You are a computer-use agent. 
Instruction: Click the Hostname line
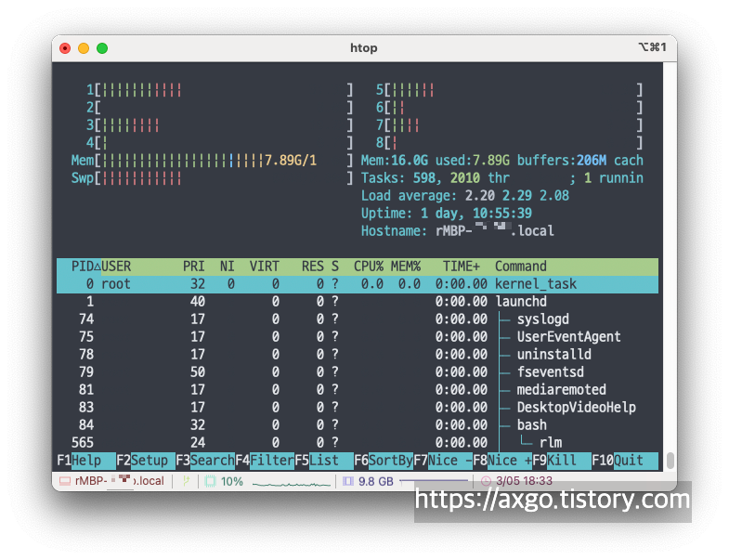pos(458,230)
